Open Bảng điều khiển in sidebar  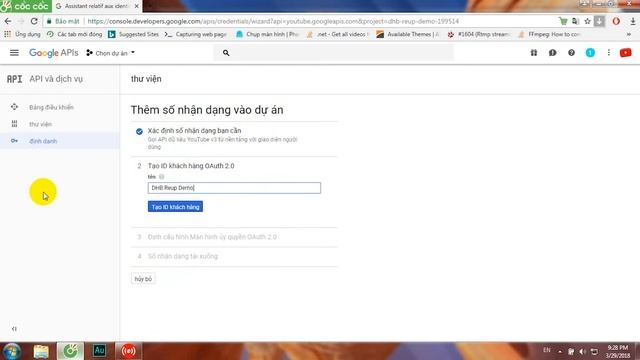pos(51,107)
